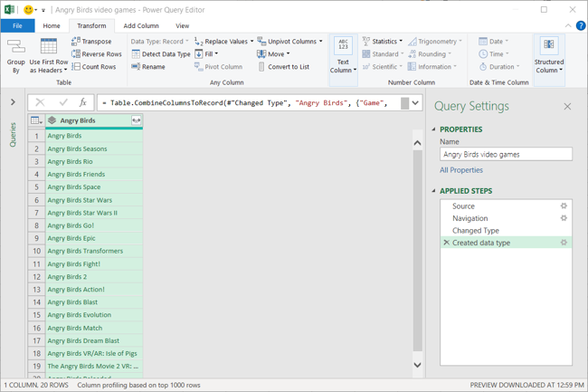
Task: Collapse the APPLIED STEPS section
Action: (x=434, y=191)
